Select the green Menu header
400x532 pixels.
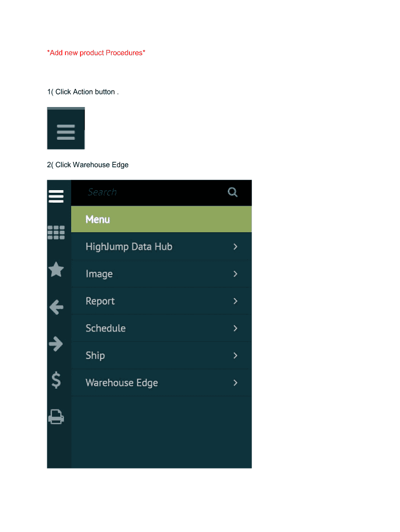(162, 219)
